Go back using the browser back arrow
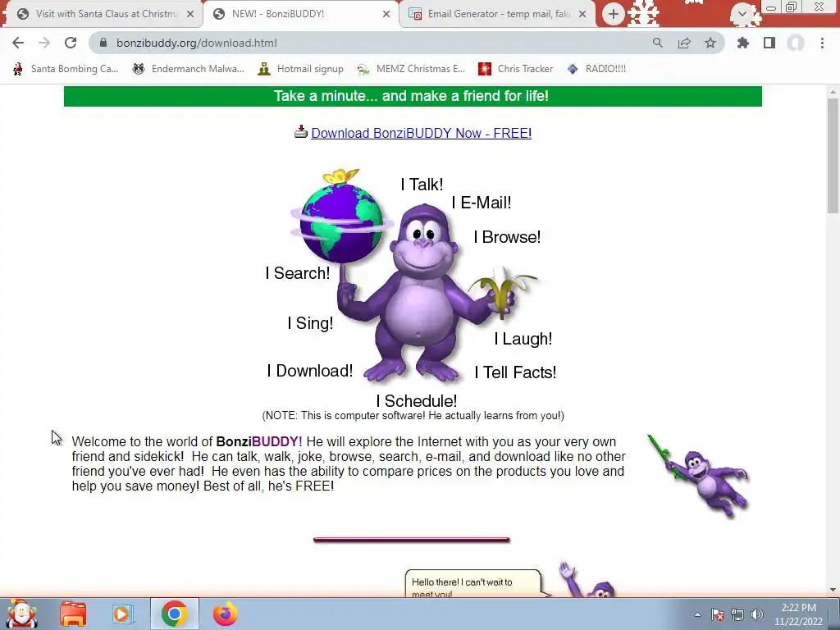This screenshot has height=630, width=840. pos(18,43)
